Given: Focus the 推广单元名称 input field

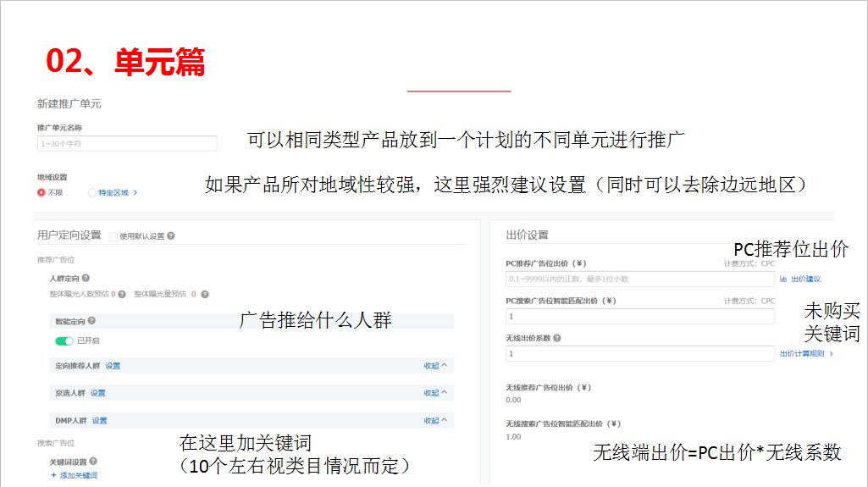Looking at the screenshot, I should click(x=127, y=143).
